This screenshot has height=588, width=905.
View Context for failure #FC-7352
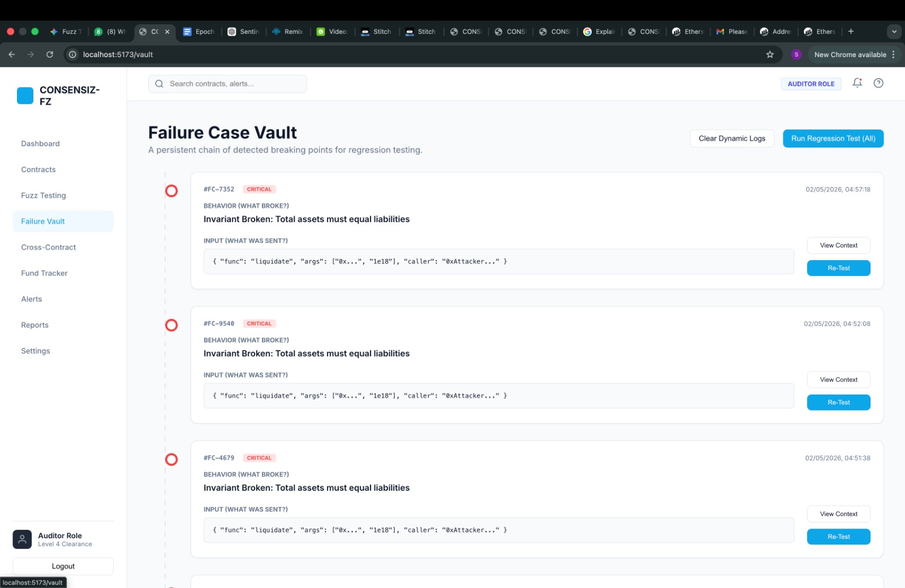[838, 245]
